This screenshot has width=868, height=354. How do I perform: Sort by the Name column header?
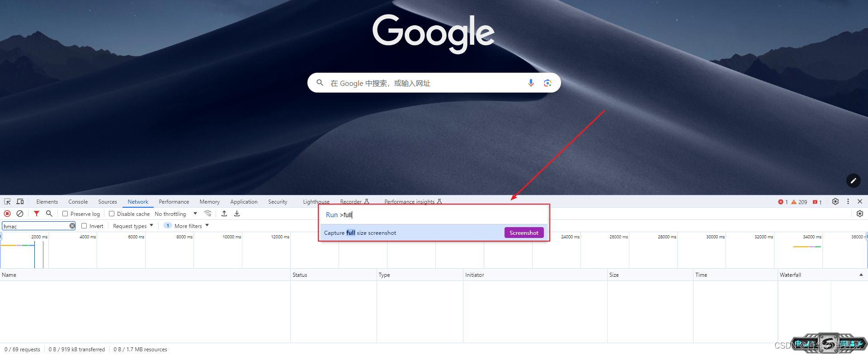(x=145, y=275)
